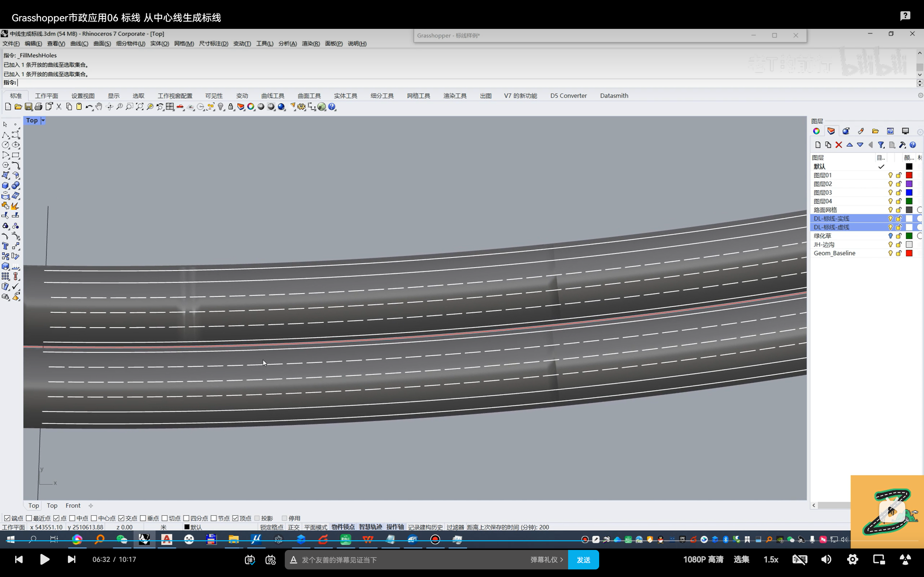Open the 1080P 高清 quality selector
Screen dimensions: 924x577
703,559
